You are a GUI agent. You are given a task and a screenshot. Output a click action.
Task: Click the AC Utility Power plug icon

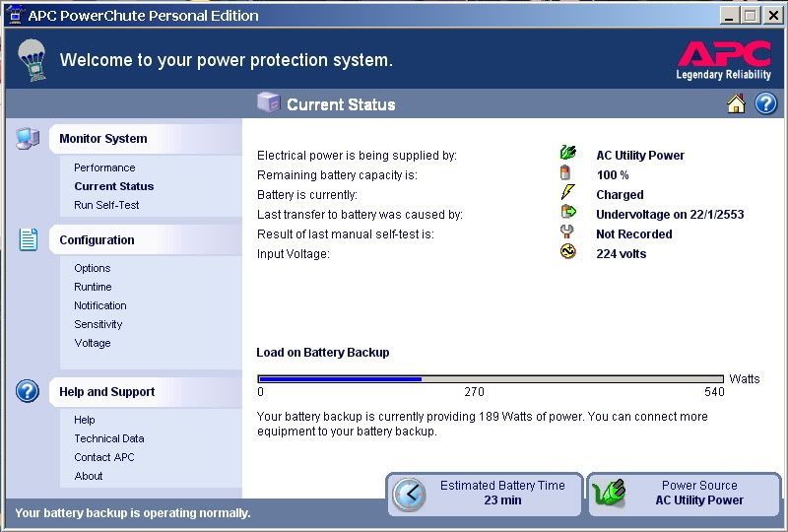(567, 153)
